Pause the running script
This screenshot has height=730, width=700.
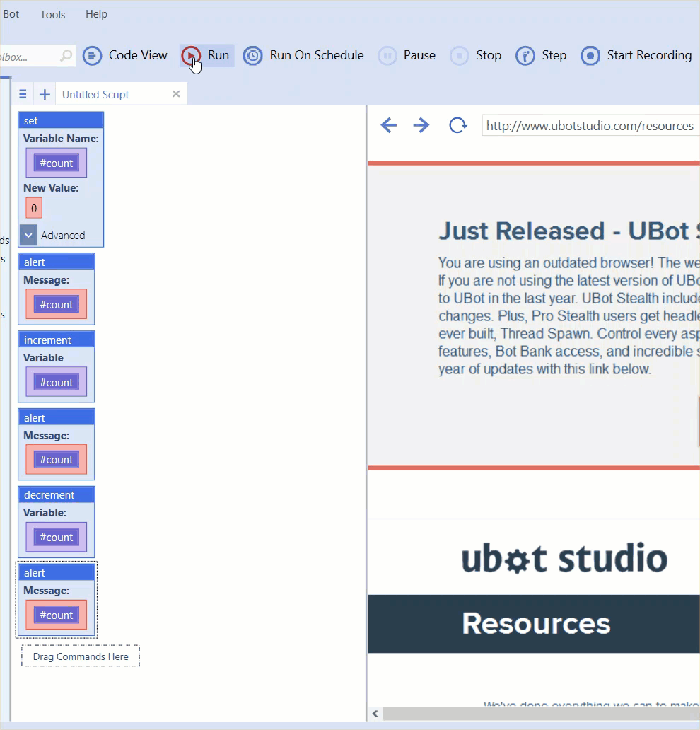pyautogui.click(x=407, y=55)
